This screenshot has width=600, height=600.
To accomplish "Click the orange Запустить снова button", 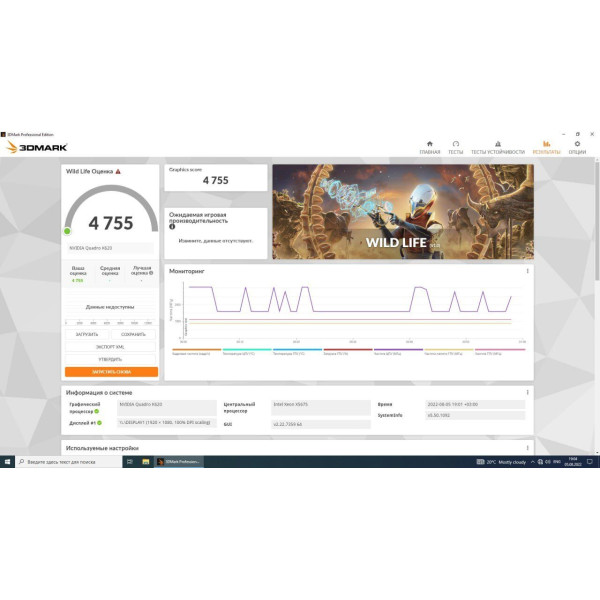I will (x=111, y=372).
